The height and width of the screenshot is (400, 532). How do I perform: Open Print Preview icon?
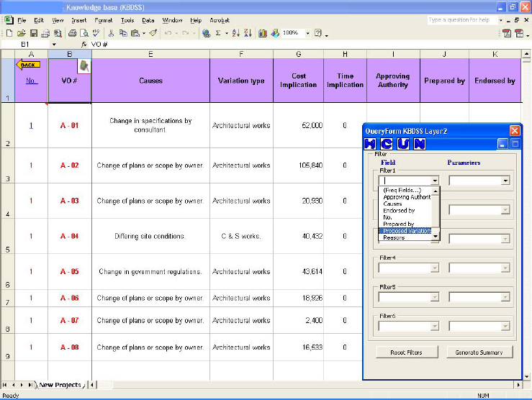tap(84, 33)
